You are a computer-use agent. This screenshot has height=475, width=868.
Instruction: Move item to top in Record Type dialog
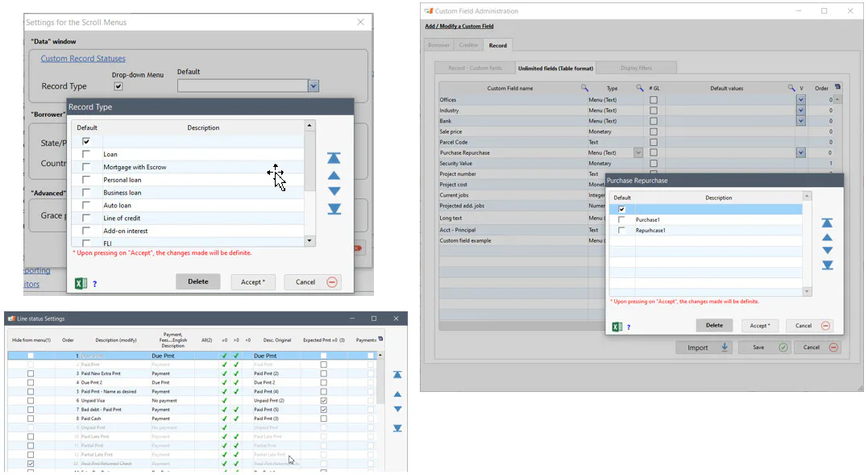334,158
